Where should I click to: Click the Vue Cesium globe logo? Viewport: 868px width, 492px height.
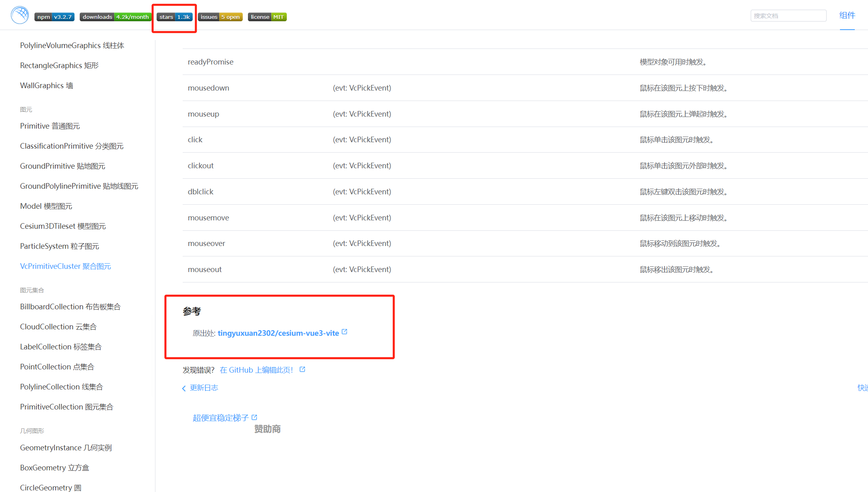coord(20,15)
